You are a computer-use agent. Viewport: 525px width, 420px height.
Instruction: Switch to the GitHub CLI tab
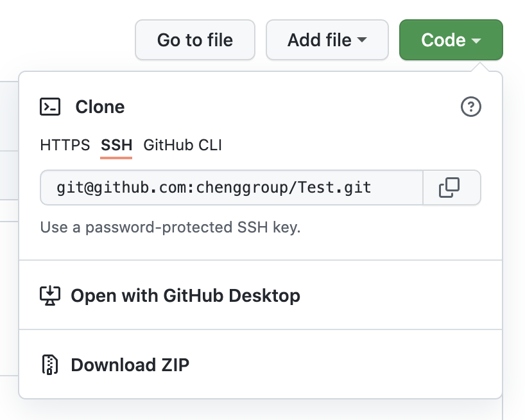click(x=182, y=145)
